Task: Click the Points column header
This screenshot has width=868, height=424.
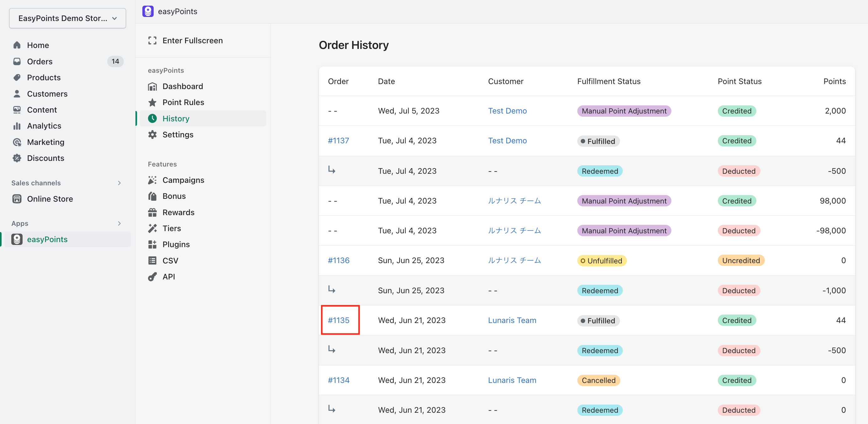Action: [x=834, y=81]
